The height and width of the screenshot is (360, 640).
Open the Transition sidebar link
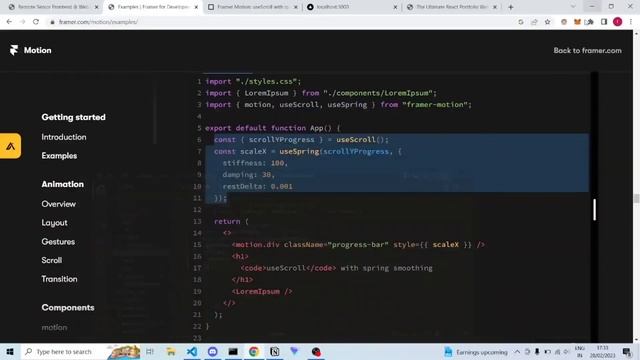(x=59, y=279)
